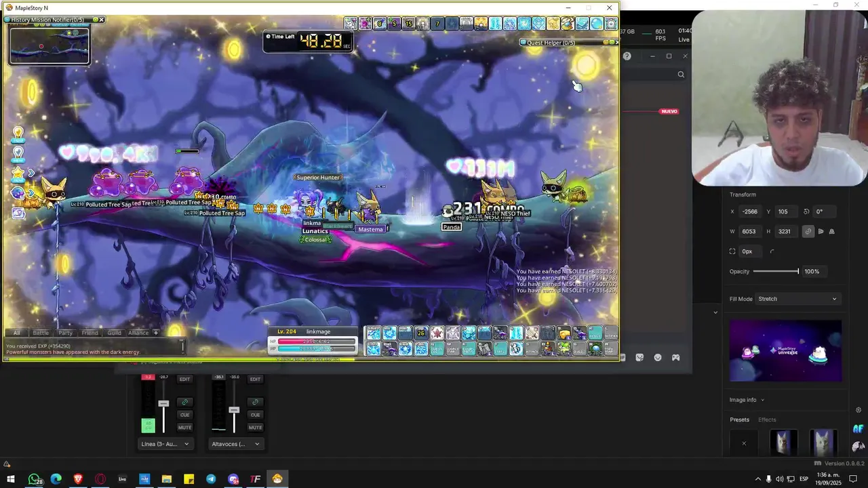Close the History Mission Notifier panel
The height and width of the screenshot is (488, 868).
(x=102, y=20)
